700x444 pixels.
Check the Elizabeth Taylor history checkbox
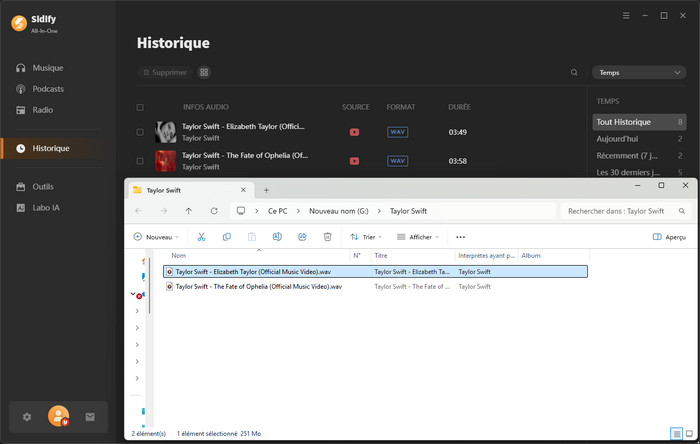coord(140,132)
